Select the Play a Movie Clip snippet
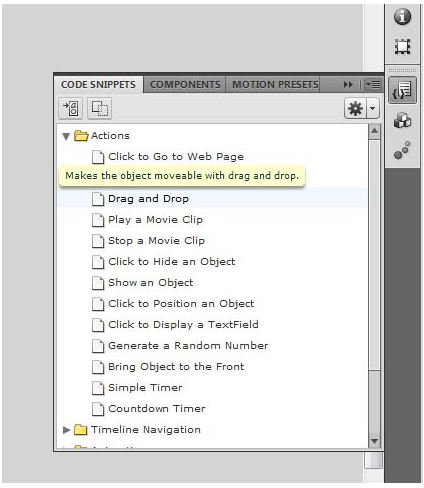This screenshot has width=424, height=488. (155, 220)
